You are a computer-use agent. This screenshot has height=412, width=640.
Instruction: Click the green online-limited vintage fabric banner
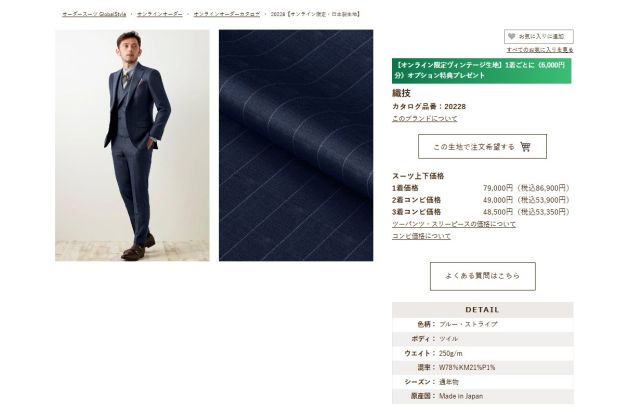click(482, 71)
